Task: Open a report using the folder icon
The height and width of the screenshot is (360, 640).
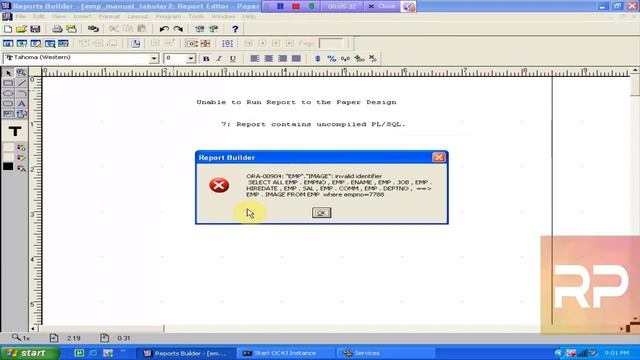Action: (x=21, y=29)
